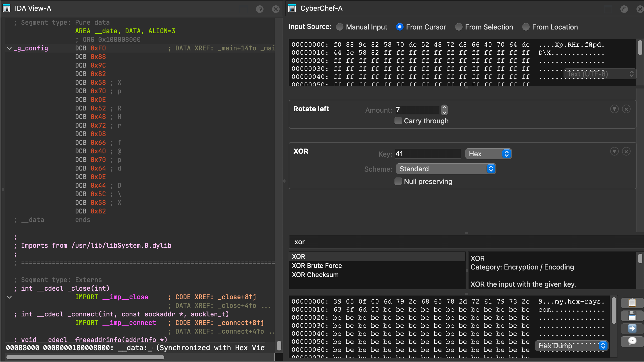Screen dimensions: 644x362
Task: Remove the Rotate left operation via X icon
Action: tap(626, 109)
